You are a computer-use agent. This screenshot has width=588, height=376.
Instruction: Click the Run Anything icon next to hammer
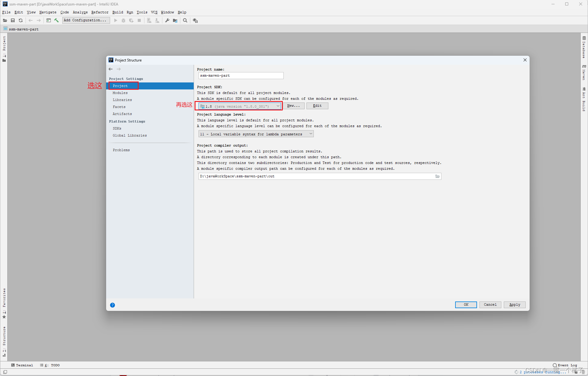(49, 20)
